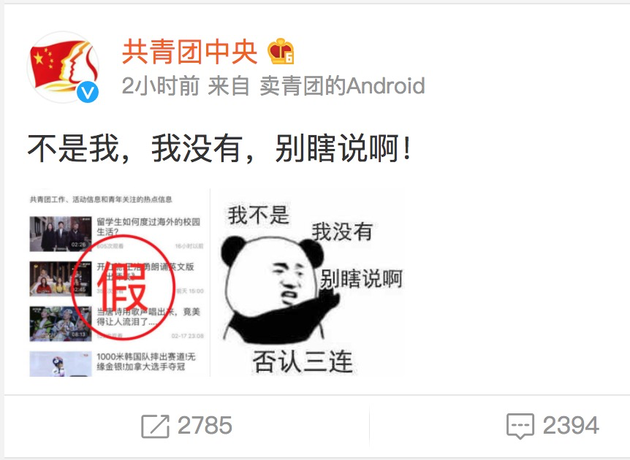Click the repost share icon
630x460 pixels.
(x=155, y=426)
